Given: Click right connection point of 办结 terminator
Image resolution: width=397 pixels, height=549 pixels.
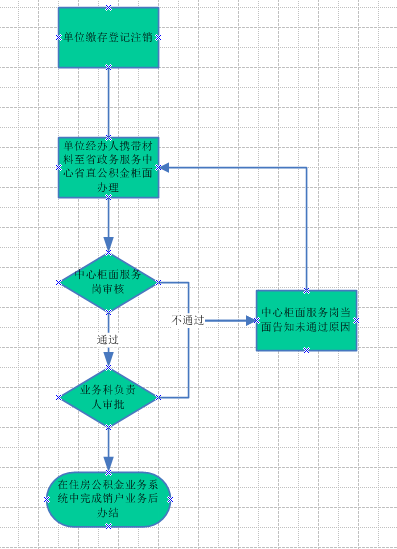Looking at the screenshot, I should point(170,500).
